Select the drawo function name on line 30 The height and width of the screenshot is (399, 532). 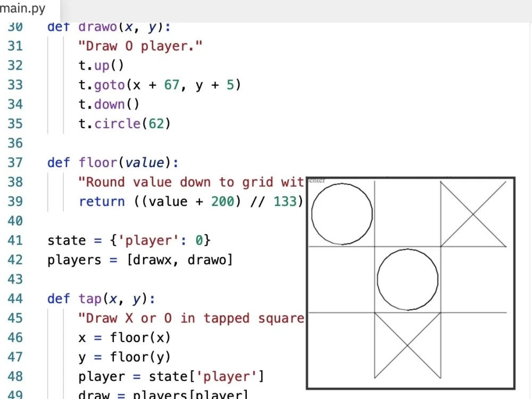(97, 27)
